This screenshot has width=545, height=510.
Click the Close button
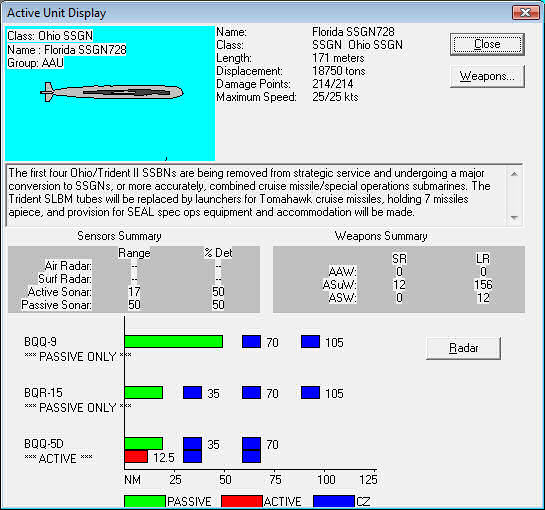coord(487,44)
